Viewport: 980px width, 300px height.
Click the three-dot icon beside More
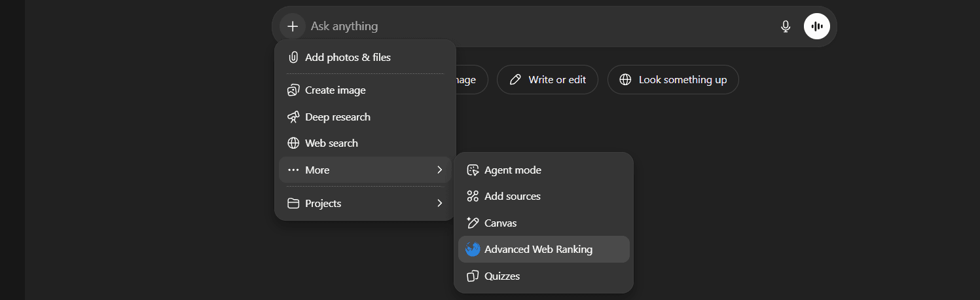(293, 170)
